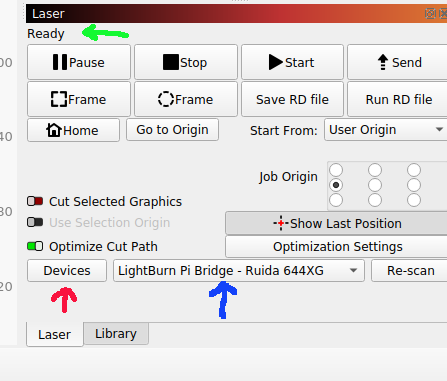Select middle-left Job Origin radio
Image resolution: width=447 pixels, height=381 pixels.
click(336, 185)
